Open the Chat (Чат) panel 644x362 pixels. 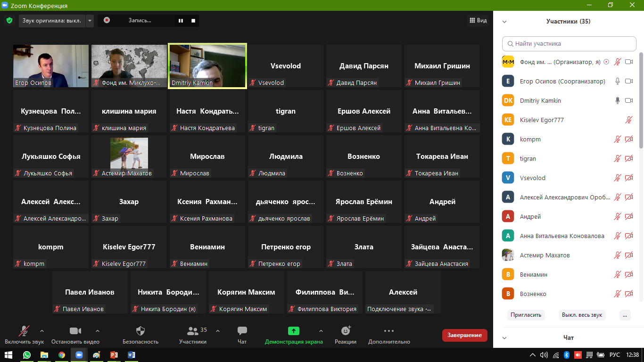pyautogui.click(x=242, y=331)
